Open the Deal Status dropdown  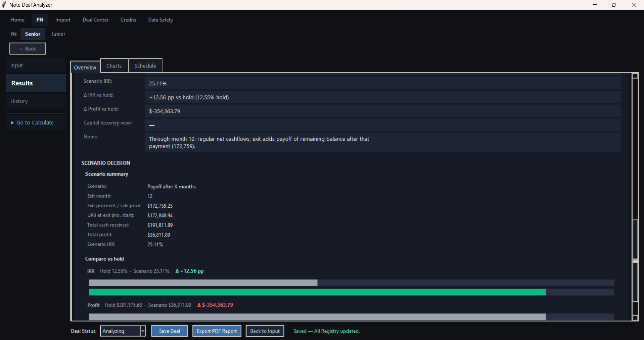[x=123, y=331]
